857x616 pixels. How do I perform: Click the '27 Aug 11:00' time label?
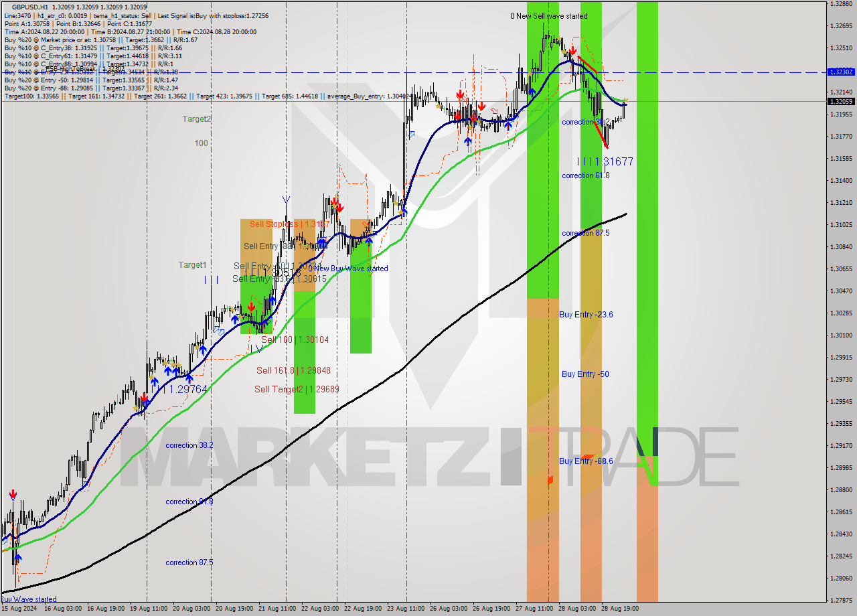(534, 609)
